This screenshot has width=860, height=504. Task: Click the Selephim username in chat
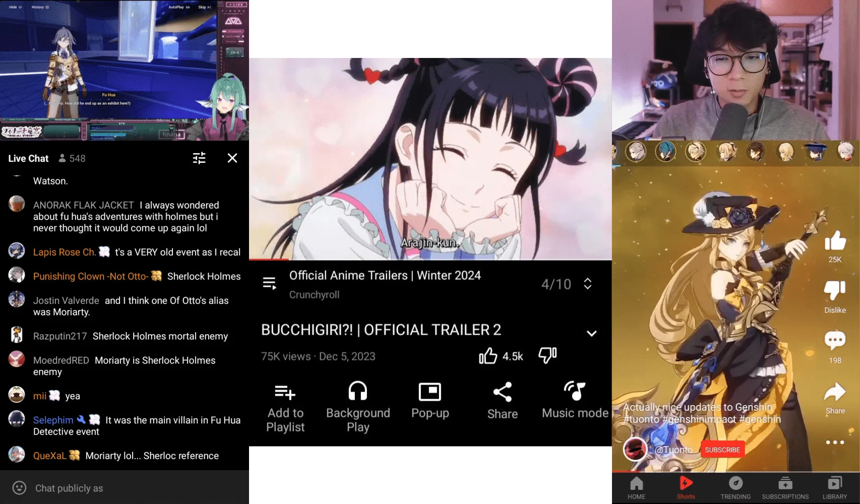point(53,420)
